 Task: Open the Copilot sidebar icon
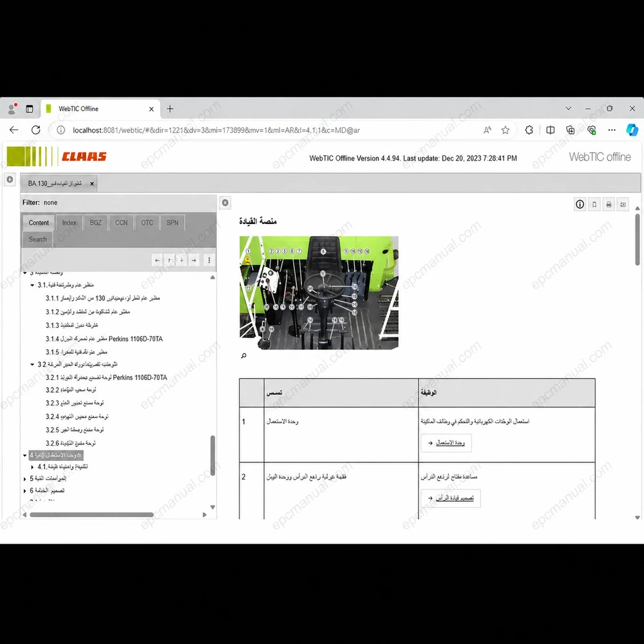click(x=632, y=130)
